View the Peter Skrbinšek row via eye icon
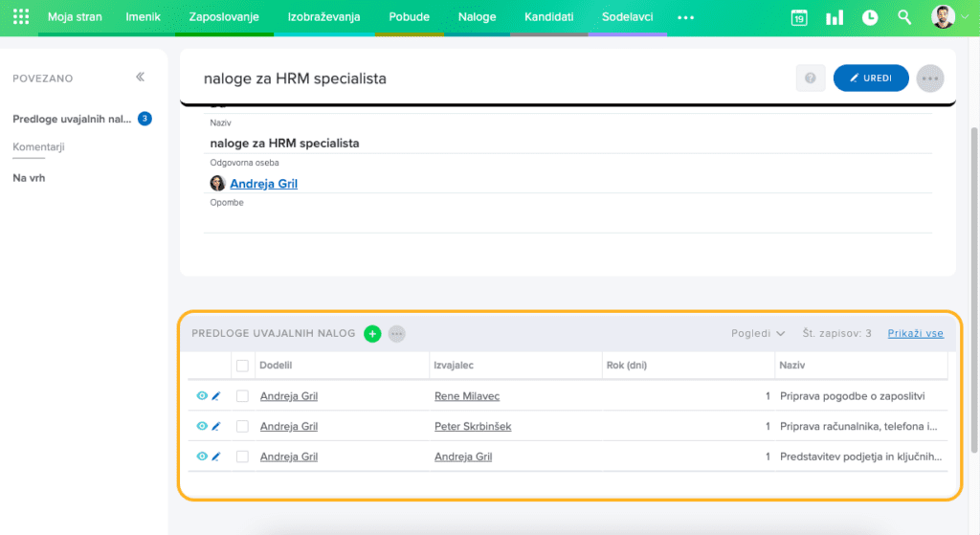The width and height of the screenshot is (980, 535). (201, 427)
